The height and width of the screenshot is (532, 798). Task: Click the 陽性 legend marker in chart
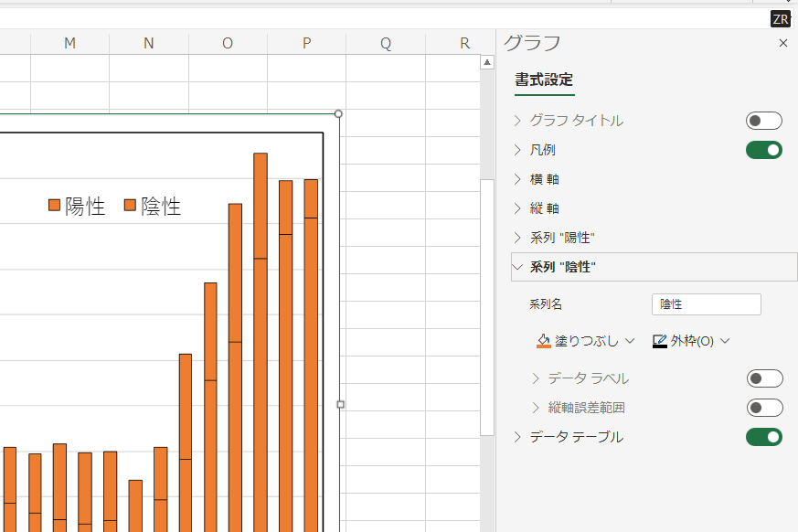55,205
